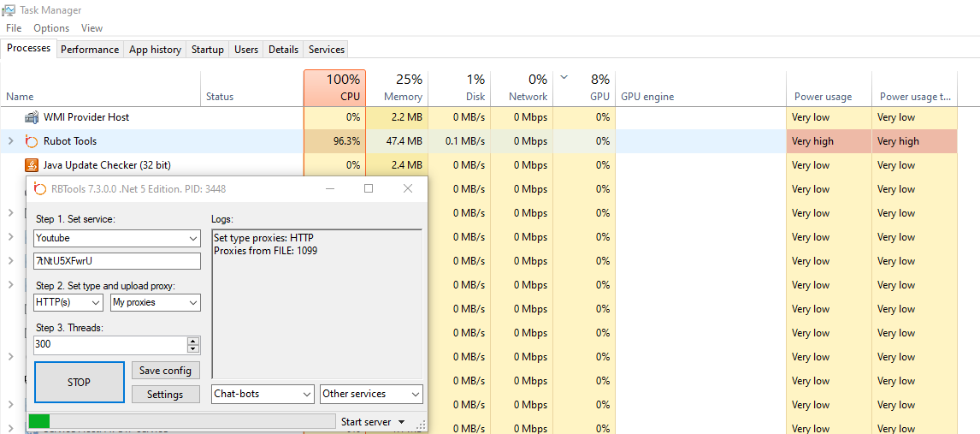Open the RBTools Settings button
The height and width of the screenshot is (434, 980).
[165, 395]
